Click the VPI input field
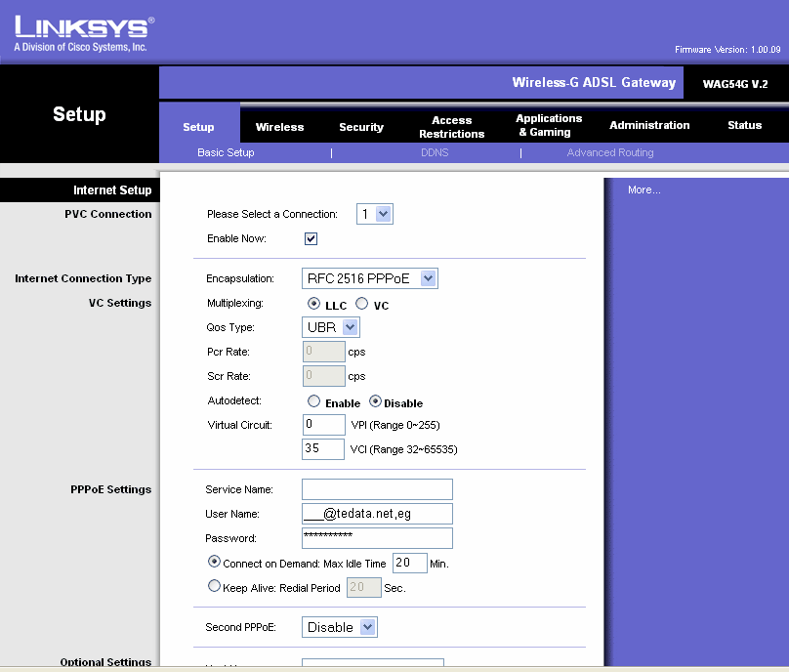 point(323,424)
